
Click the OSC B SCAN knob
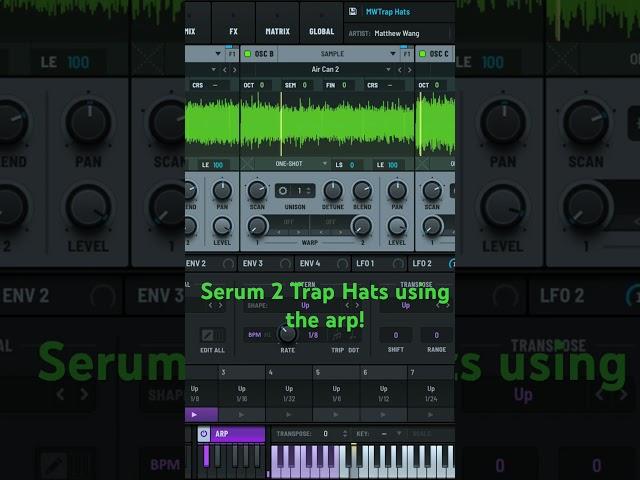(x=257, y=191)
